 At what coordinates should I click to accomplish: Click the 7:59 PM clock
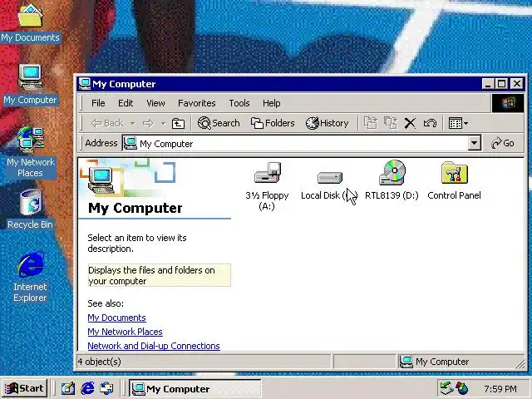pos(500,389)
